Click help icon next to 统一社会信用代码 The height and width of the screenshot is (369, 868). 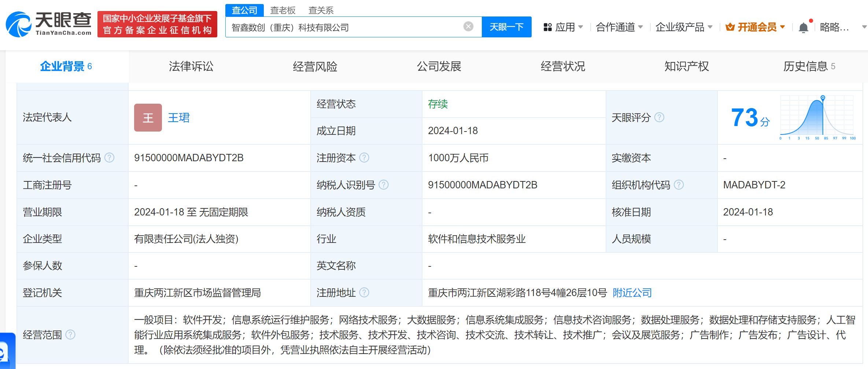point(109,158)
